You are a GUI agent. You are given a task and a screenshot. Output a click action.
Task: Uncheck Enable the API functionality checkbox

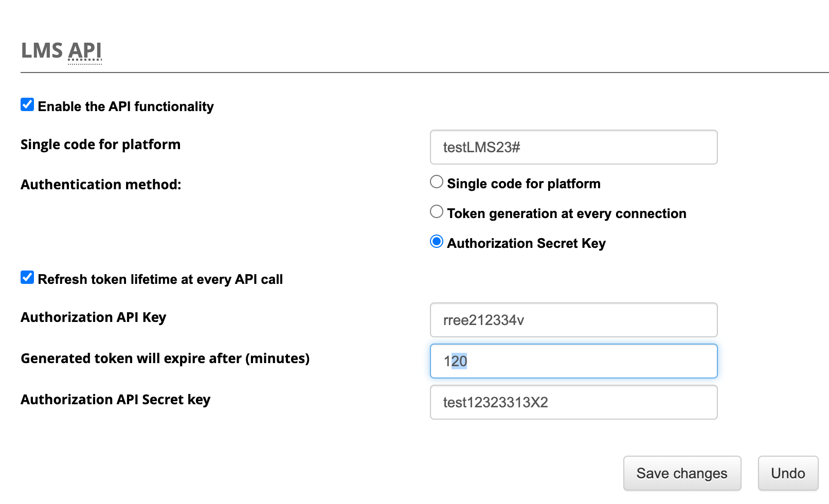27,105
